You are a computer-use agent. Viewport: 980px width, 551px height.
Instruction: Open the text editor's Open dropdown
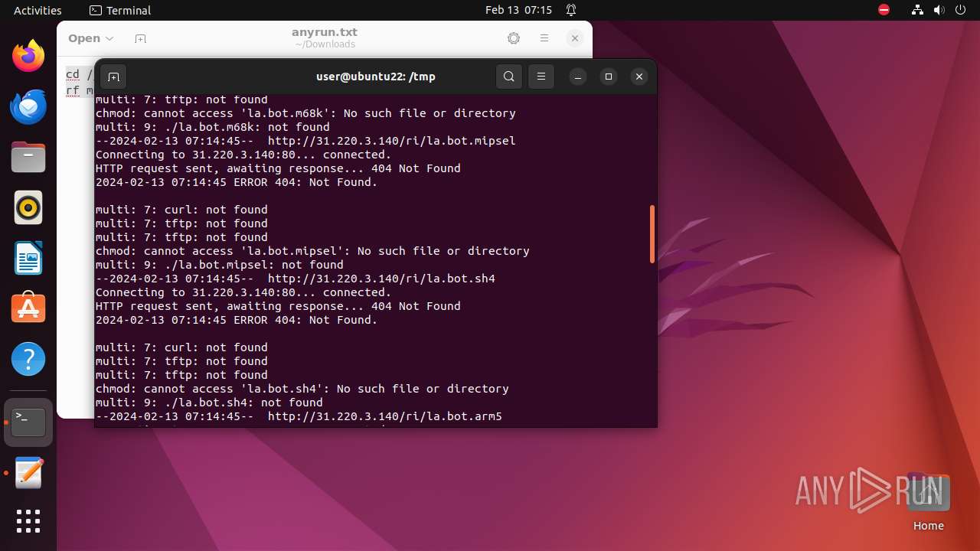point(90,38)
